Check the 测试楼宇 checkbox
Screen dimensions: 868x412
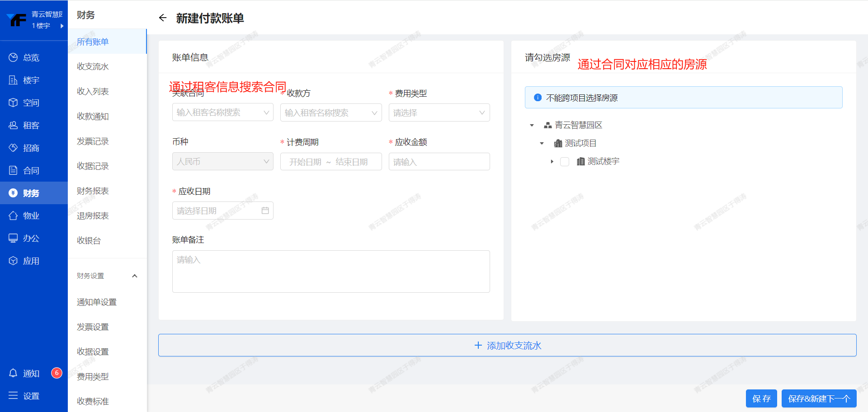(565, 162)
